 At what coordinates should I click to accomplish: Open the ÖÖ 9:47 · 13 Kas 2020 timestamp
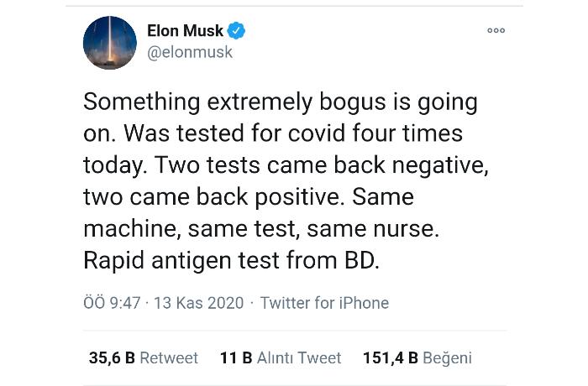pos(164,303)
